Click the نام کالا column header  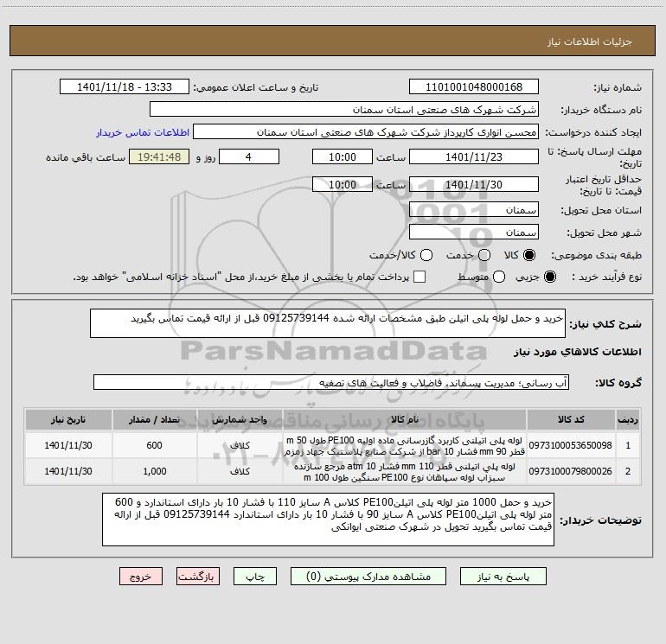click(x=405, y=419)
